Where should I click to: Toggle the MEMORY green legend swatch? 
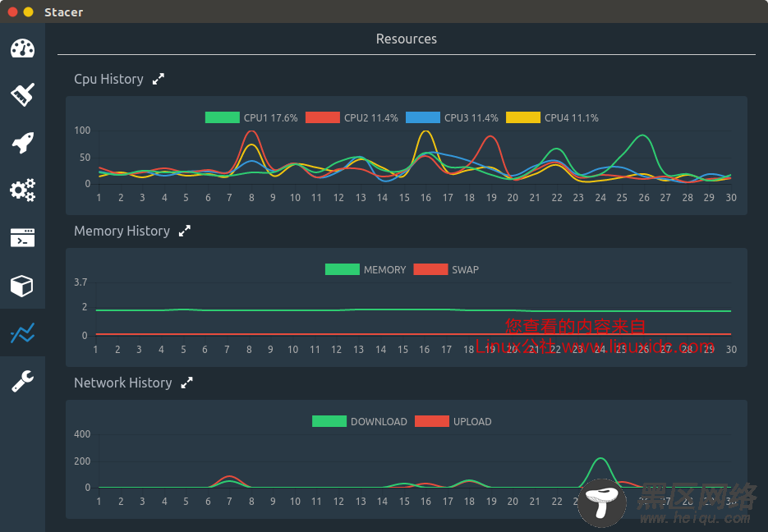click(343, 269)
